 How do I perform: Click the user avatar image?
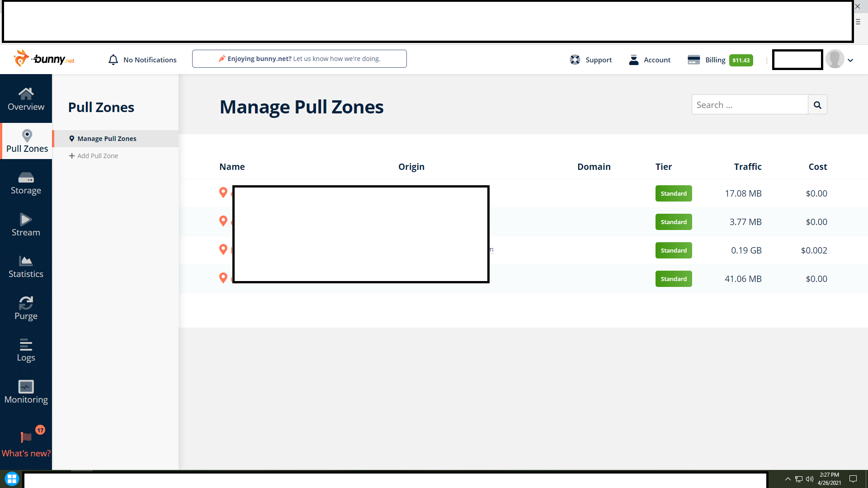[835, 59]
